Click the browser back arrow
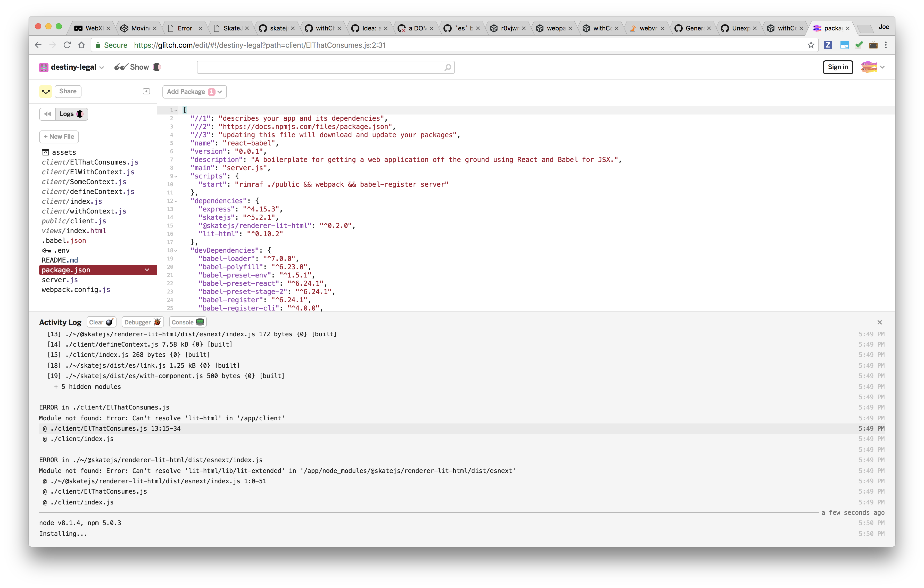Image resolution: width=924 pixels, height=588 pixels. coord(38,45)
